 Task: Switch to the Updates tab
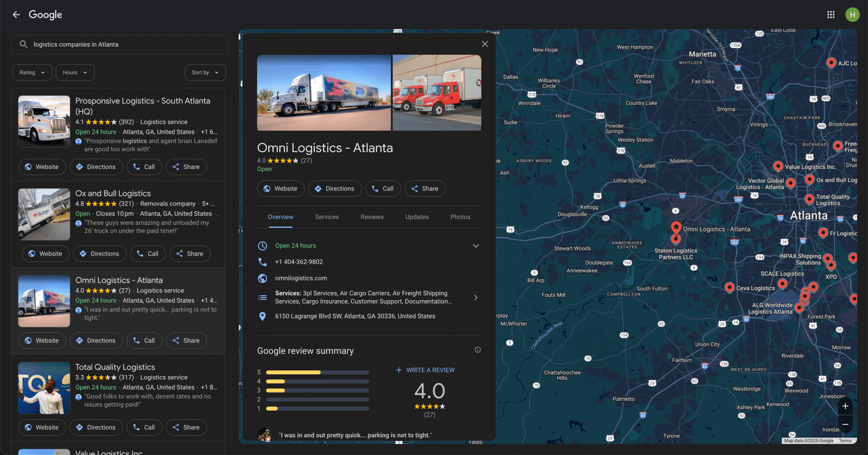click(417, 217)
